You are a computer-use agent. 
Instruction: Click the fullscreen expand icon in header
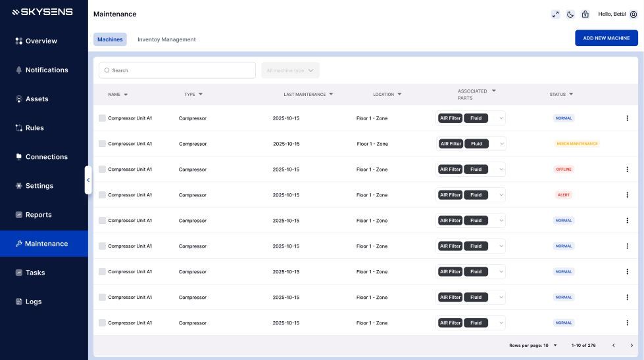[x=555, y=14]
